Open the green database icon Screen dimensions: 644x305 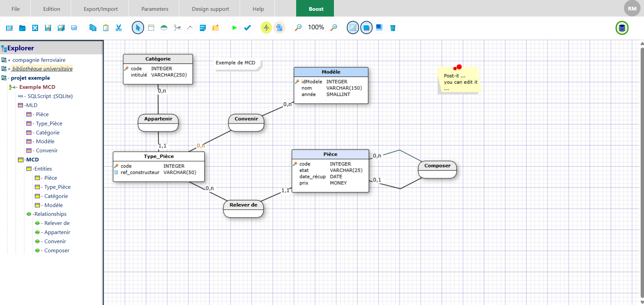(x=622, y=28)
